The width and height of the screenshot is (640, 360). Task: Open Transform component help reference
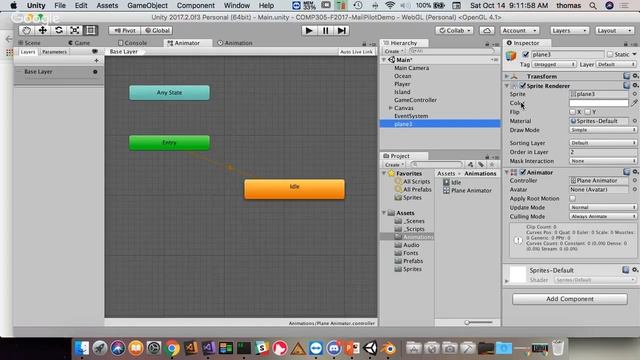tap(626, 76)
